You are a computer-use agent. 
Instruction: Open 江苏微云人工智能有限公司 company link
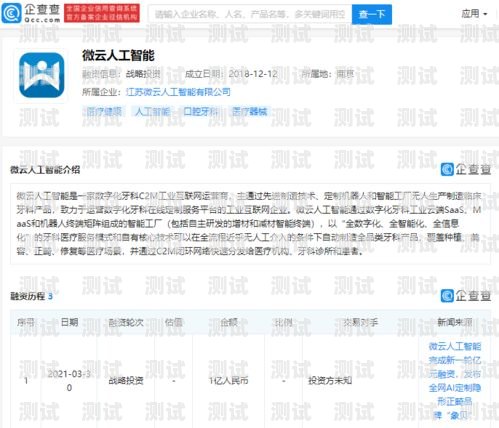click(178, 92)
